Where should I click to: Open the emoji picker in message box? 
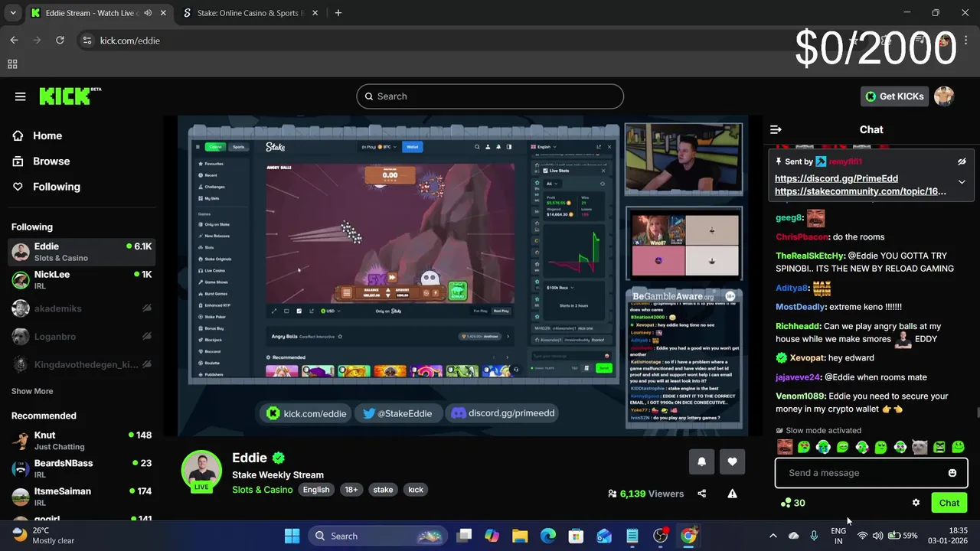[x=952, y=473]
